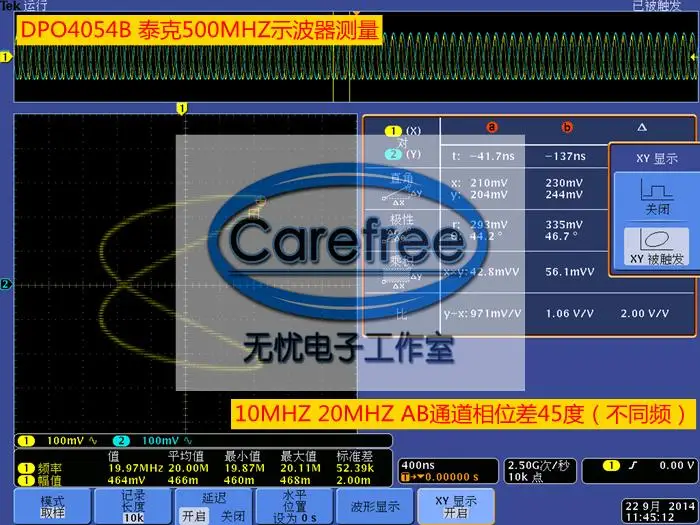Toggle delay off (关闭)
700x525 pixels.
(233, 516)
